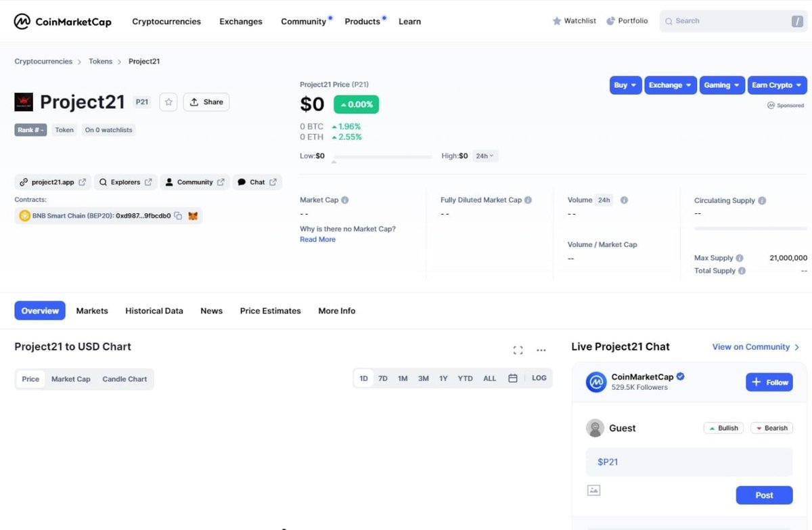This screenshot has height=530, width=812.
Task: Follow the CoinMarketCap account
Action: (769, 382)
